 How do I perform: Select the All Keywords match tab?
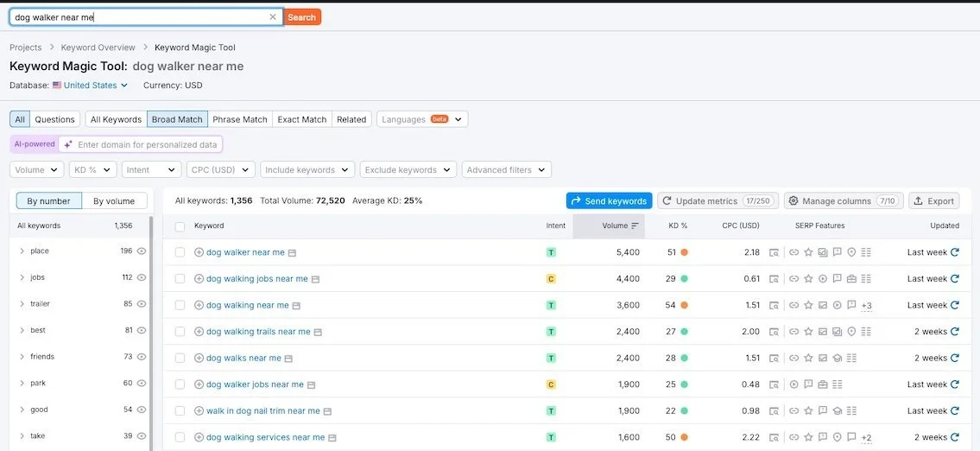click(117, 119)
